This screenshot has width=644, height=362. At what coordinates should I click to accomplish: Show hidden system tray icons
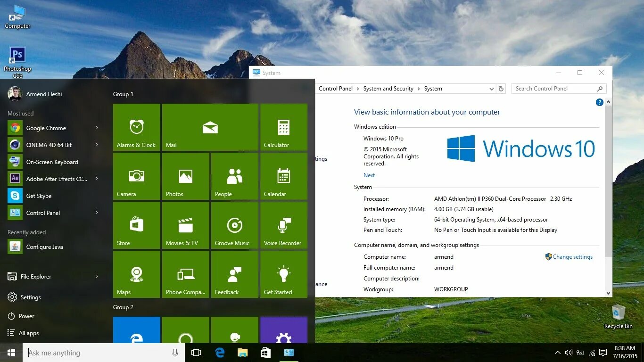tap(558, 353)
